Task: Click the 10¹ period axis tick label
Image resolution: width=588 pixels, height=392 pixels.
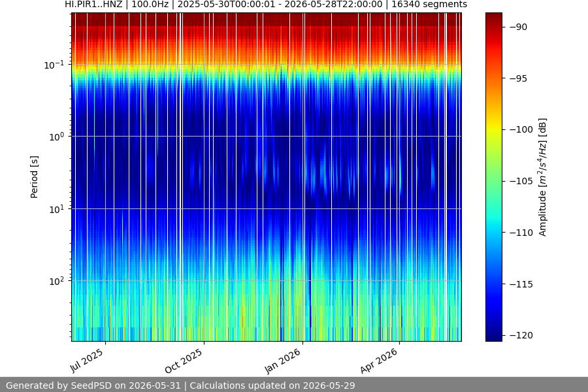Action: (x=57, y=209)
